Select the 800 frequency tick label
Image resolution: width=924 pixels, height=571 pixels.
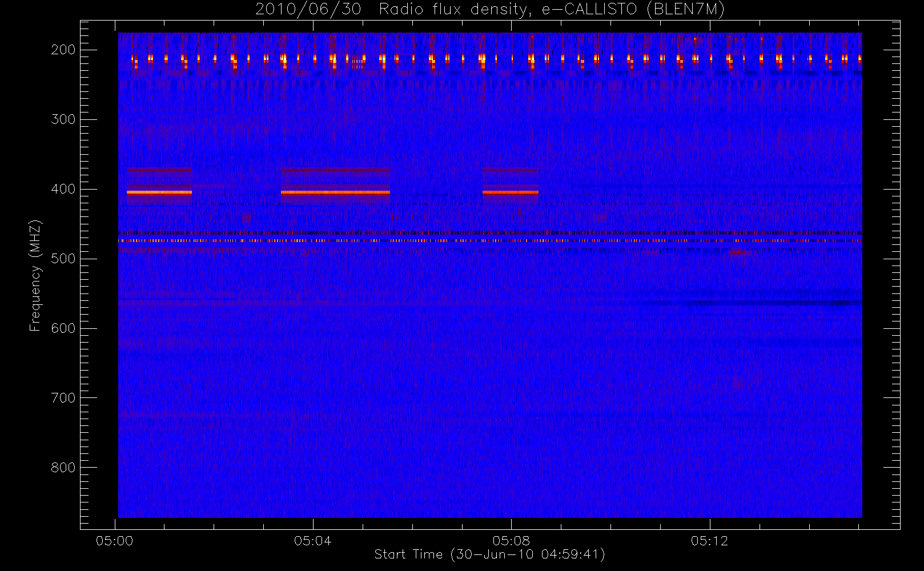click(x=63, y=468)
